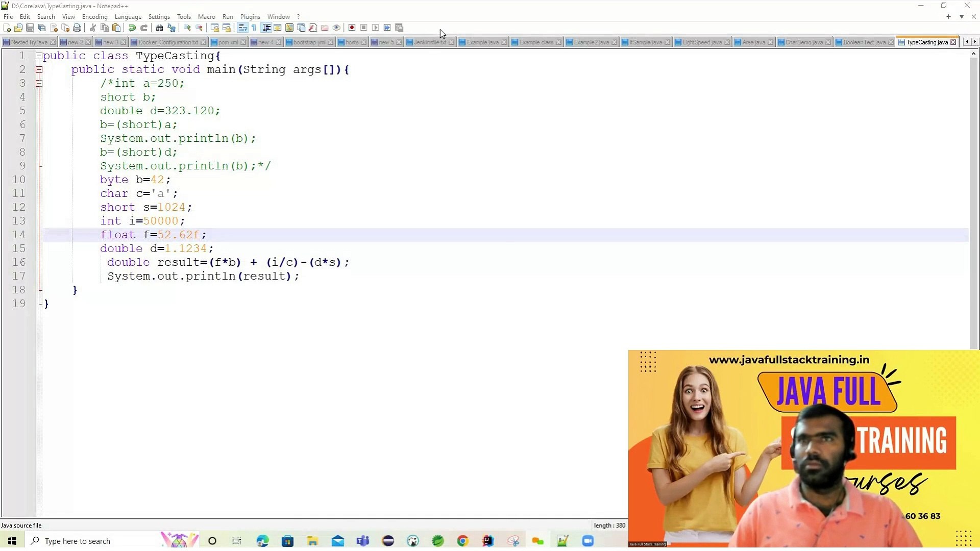Open the tab list dropdown arrow
The image size is (980, 551).
click(x=962, y=17)
